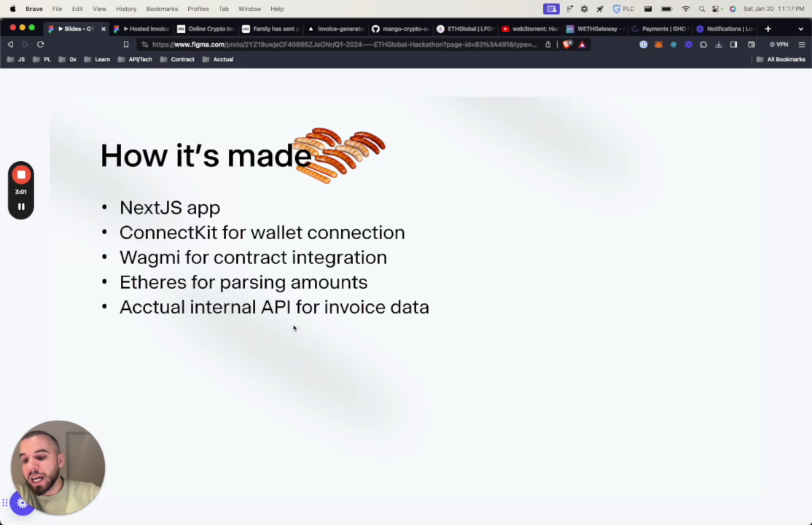Click the screen sharing menu bar icon
Image resolution: width=812 pixels, height=525 pixels.
pyautogui.click(x=551, y=9)
